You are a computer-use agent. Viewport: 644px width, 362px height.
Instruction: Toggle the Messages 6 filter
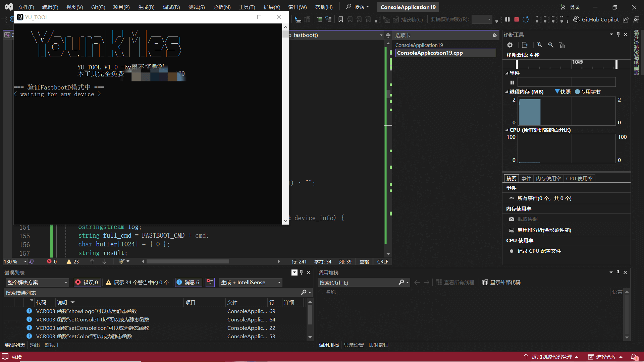188,283
